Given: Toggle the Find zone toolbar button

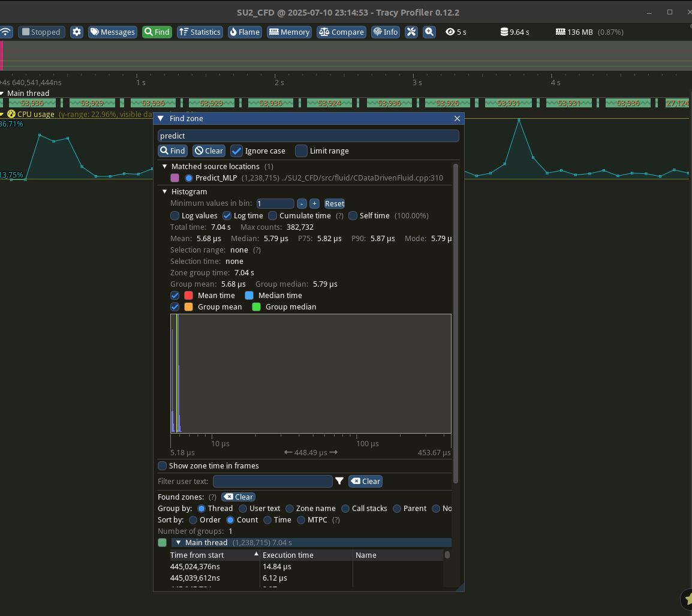Looking at the screenshot, I should pyautogui.click(x=157, y=32).
